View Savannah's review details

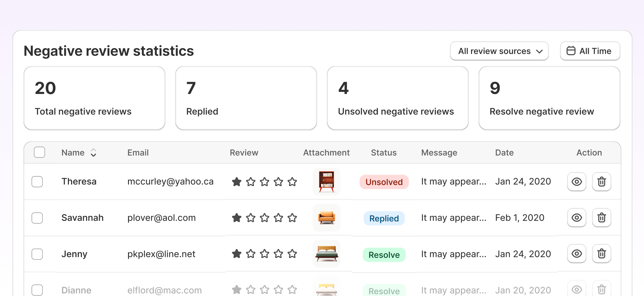pyautogui.click(x=576, y=218)
